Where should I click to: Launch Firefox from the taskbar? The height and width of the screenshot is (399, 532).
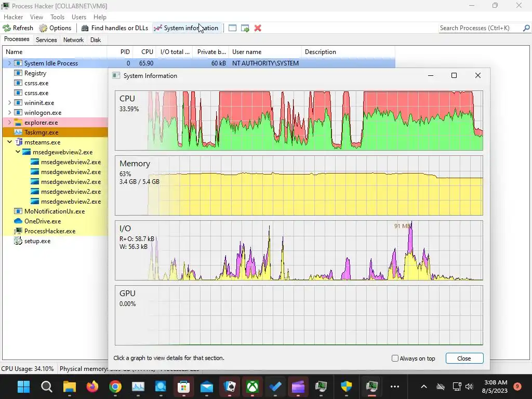pyautogui.click(x=92, y=387)
